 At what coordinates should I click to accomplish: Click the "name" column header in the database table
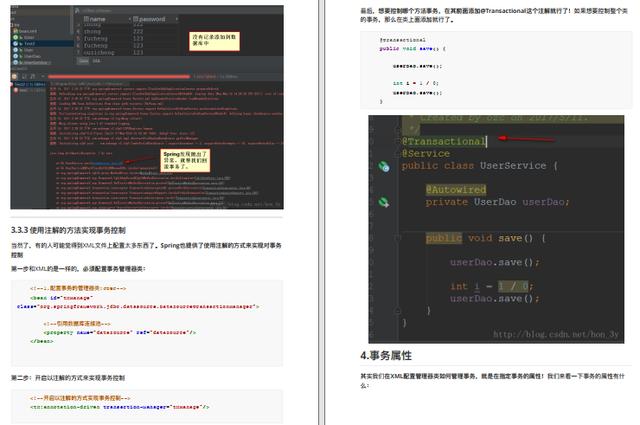point(95,19)
